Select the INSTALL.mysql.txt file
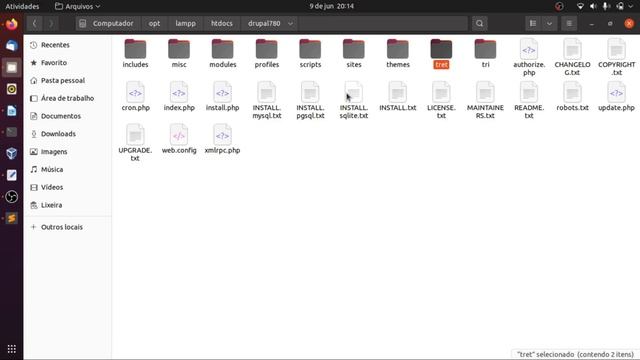Image resolution: width=640 pixels, height=360 pixels. (x=267, y=100)
